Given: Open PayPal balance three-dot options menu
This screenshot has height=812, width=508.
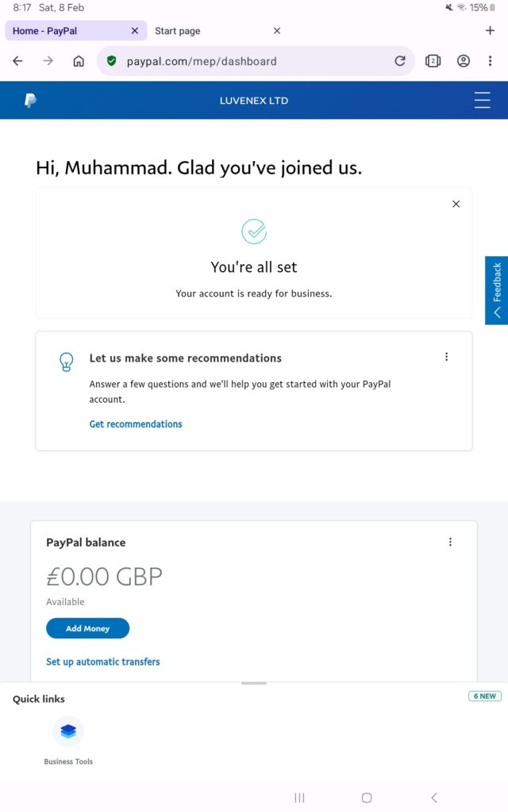Looking at the screenshot, I should coord(450,542).
